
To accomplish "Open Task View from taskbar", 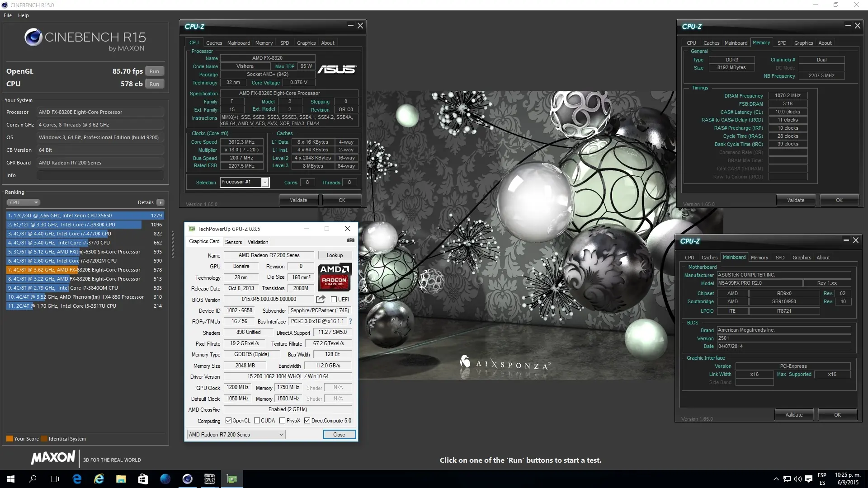I will pyautogui.click(x=54, y=479).
